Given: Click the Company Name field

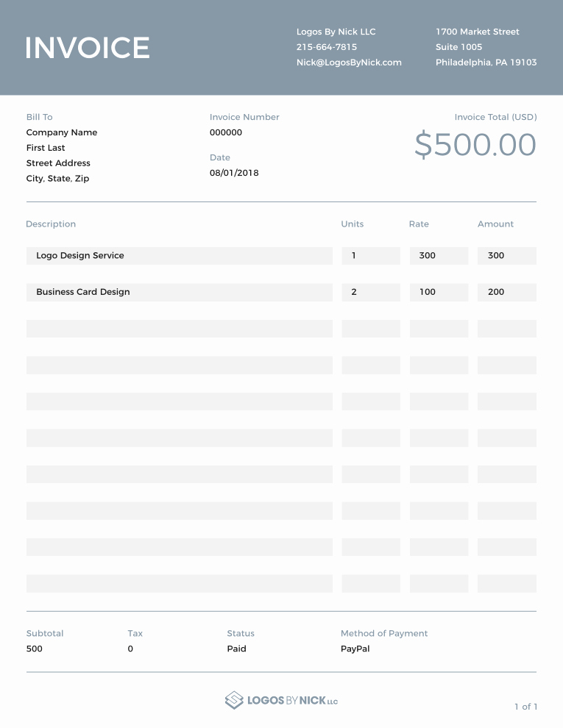Looking at the screenshot, I should click(62, 132).
